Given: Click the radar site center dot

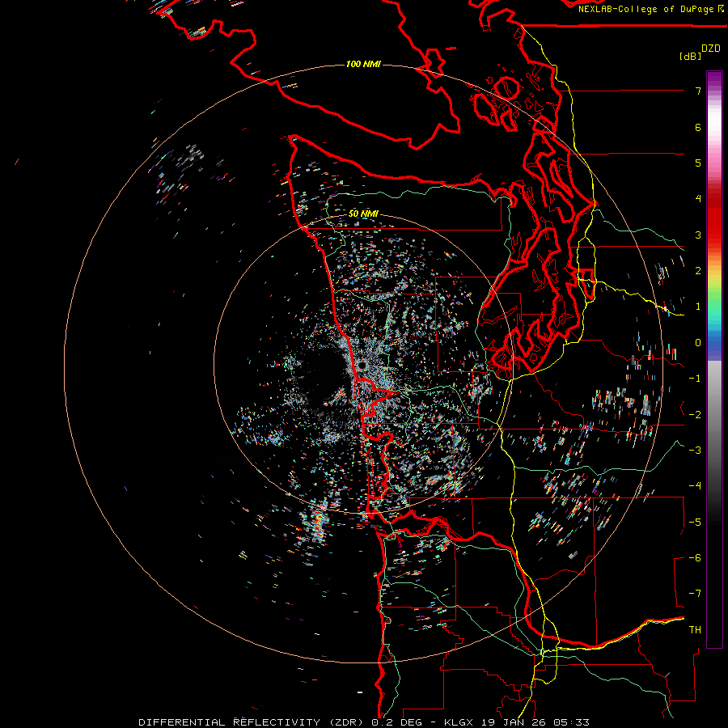Looking at the screenshot, I should tap(362, 366).
